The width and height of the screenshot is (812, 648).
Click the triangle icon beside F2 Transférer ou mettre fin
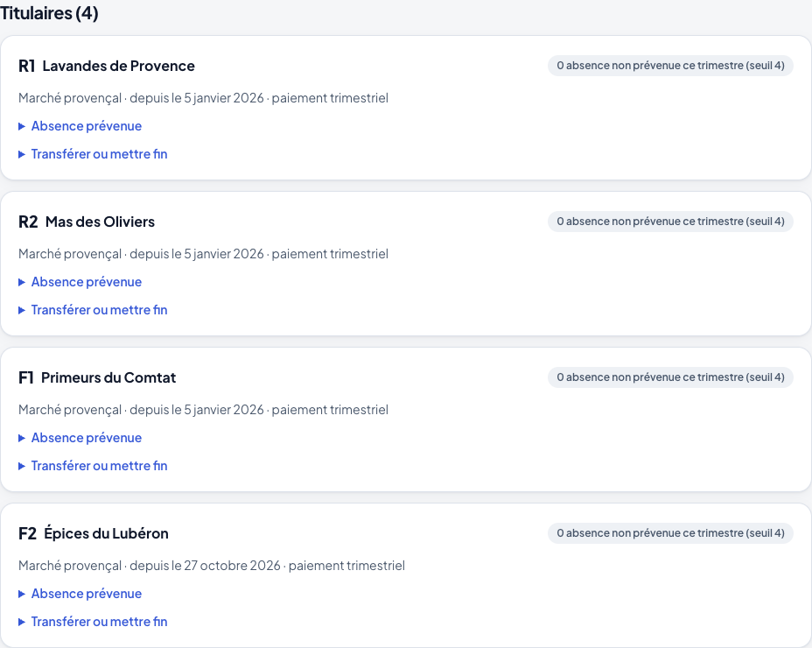pyautogui.click(x=22, y=622)
